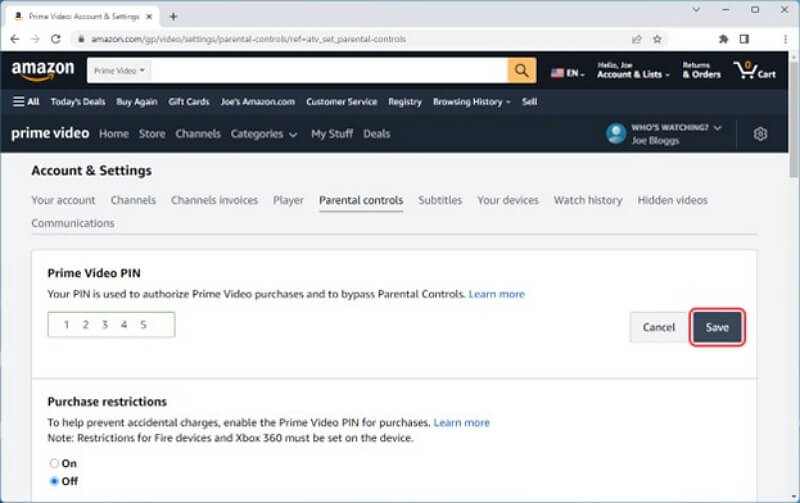Expand the Who's Watching profile switcher

(x=677, y=134)
